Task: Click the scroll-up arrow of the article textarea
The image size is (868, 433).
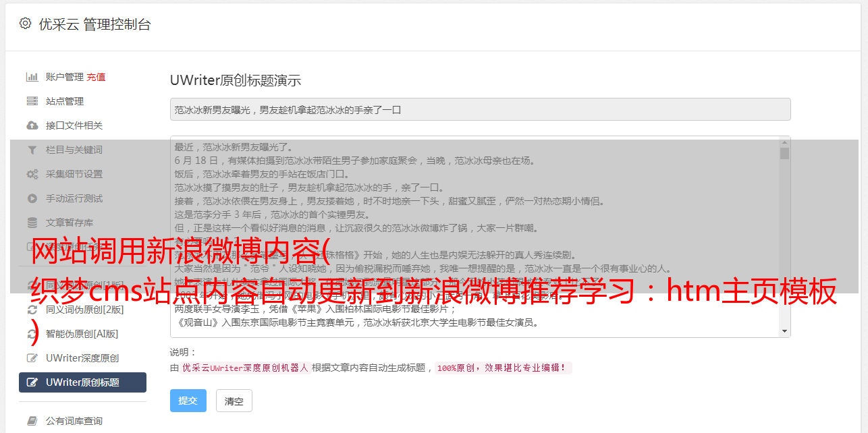Action: (x=784, y=142)
